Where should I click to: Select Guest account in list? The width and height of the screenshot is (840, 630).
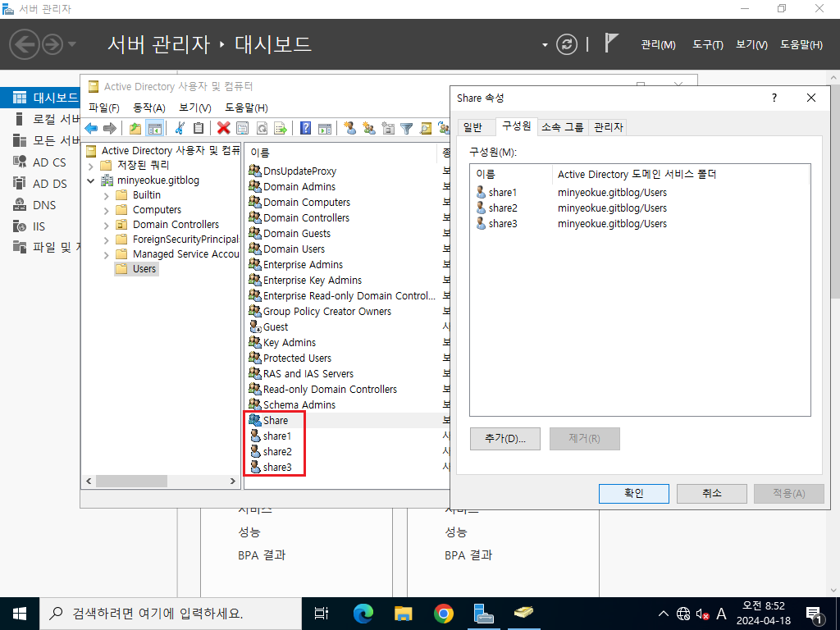tap(268, 326)
